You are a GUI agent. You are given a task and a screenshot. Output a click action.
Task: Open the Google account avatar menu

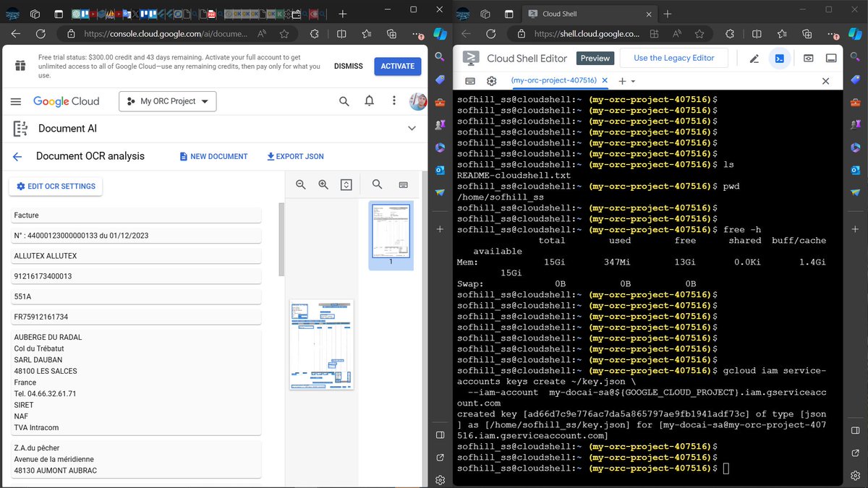click(x=418, y=101)
